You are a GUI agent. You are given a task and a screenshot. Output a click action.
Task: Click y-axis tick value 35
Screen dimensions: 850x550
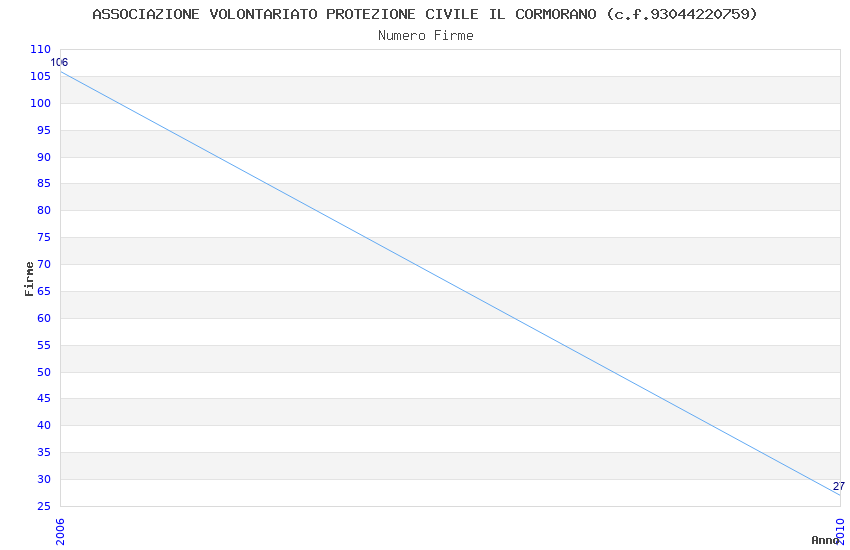coord(44,452)
